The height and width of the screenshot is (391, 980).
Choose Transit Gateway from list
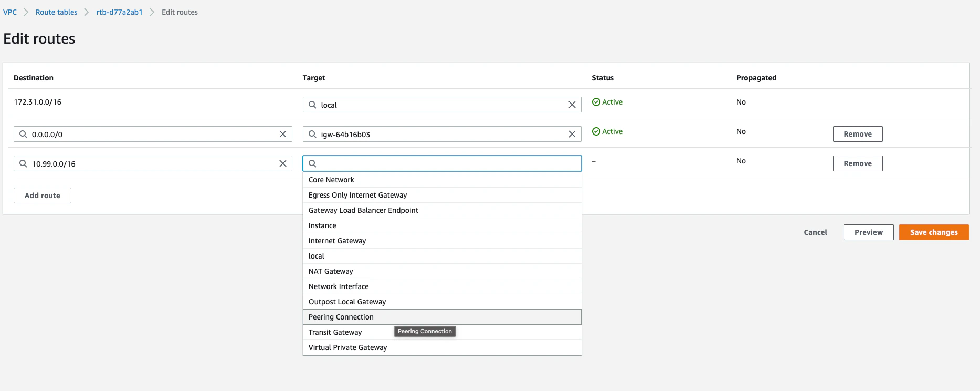[x=442, y=332]
